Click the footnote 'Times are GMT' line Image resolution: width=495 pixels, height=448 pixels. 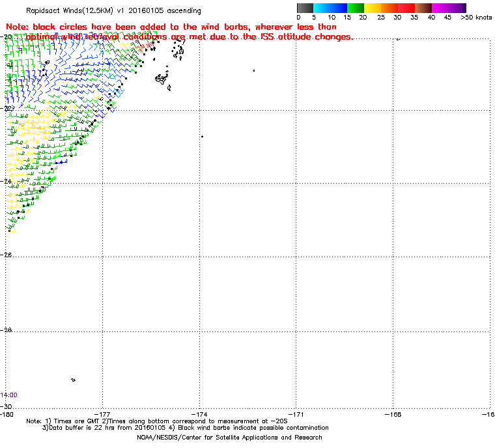157,421
